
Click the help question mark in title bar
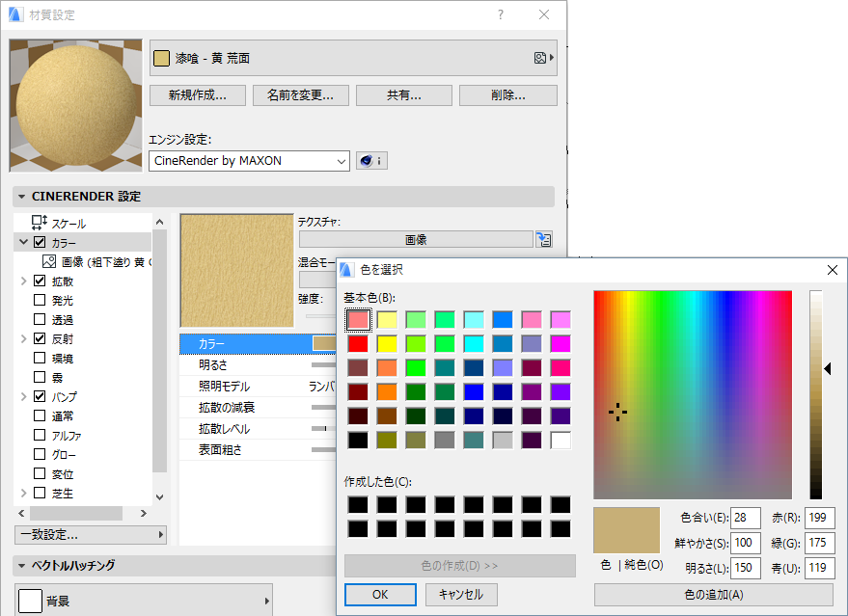[x=500, y=15]
